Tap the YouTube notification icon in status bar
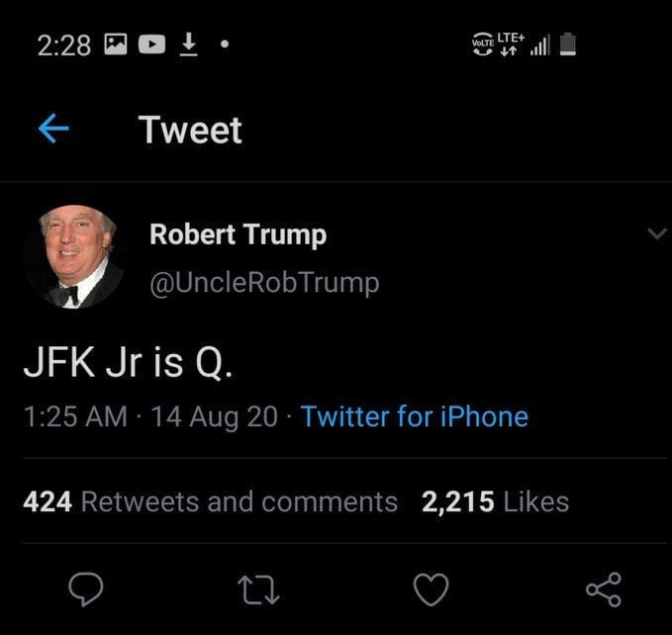The height and width of the screenshot is (635, 672). (x=151, y=45)
